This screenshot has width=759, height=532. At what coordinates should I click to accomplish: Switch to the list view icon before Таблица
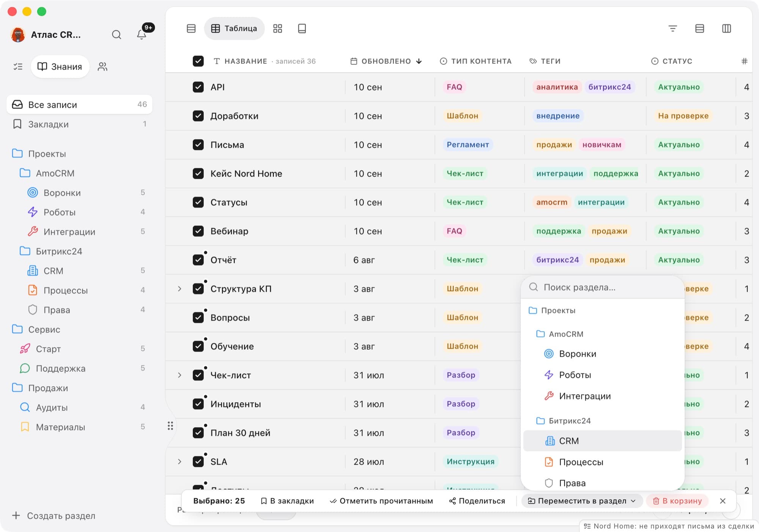[191, 28]
